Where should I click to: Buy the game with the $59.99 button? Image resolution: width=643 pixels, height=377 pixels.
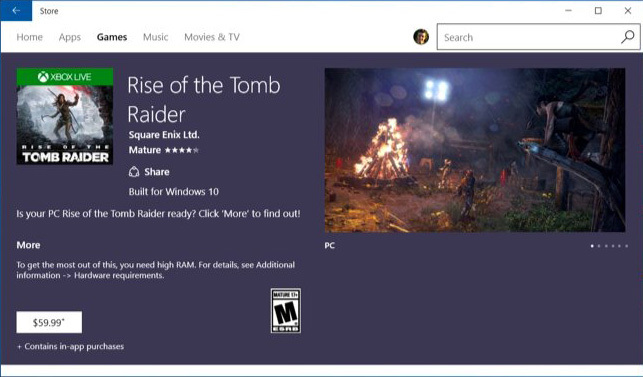[49, 322]
